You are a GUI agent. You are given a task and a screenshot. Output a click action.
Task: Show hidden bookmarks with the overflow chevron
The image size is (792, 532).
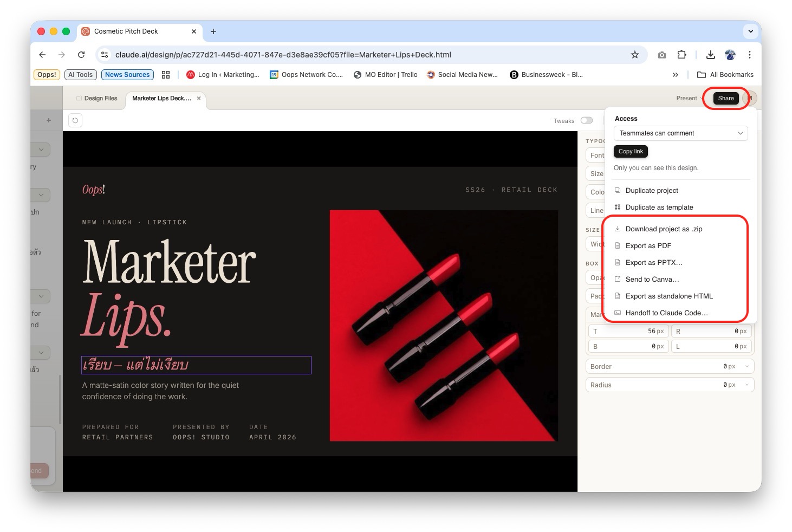coord(675,75)
